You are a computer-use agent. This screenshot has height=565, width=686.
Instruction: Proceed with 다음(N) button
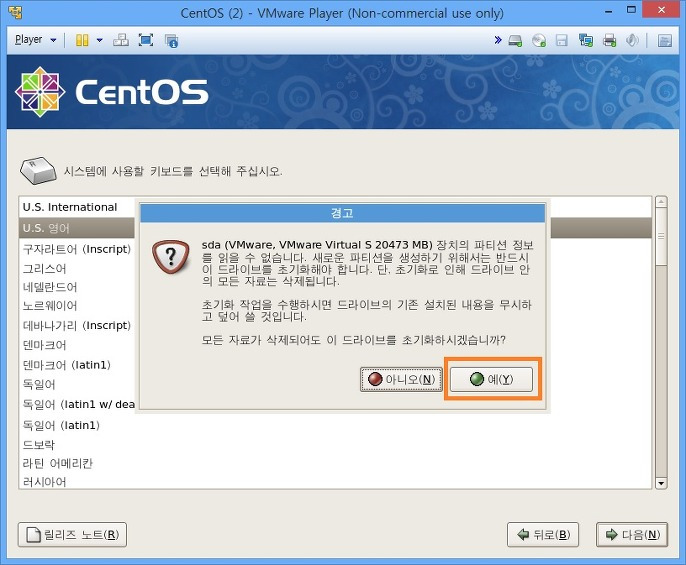click(632, 534)
